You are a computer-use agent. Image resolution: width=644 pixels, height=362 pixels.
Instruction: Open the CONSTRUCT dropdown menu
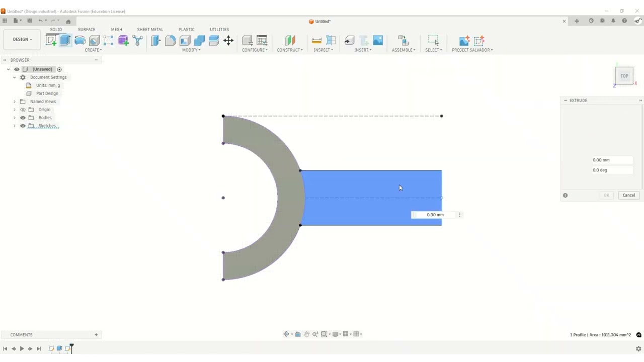pos(290,50)
